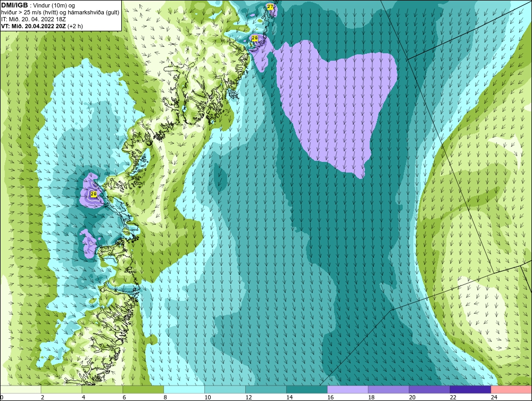532x401 pixels.
Task: Click the yellow 28 label below the 27
Action: click(x=254, y=38)
